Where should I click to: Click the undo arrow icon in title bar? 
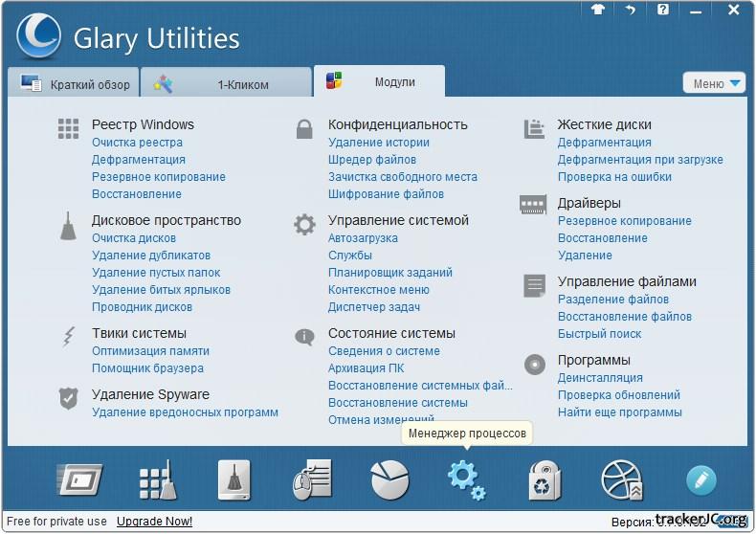(631, 10)
